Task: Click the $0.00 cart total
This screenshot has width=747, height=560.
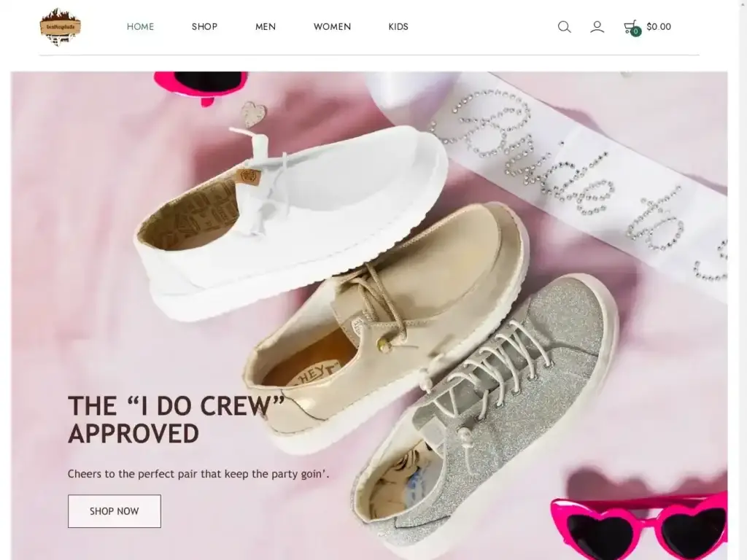Action: pyautogui.click(x=659, y=27)
